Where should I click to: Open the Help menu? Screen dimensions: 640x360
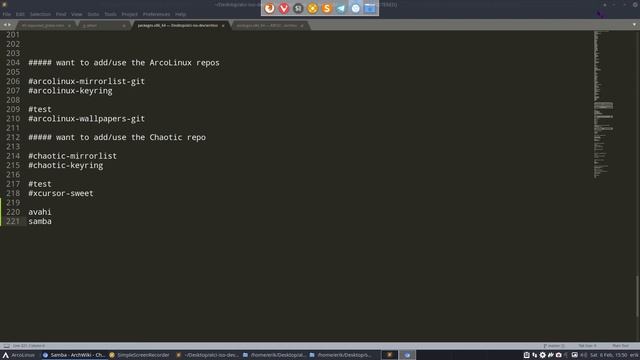tap(180, 14)
